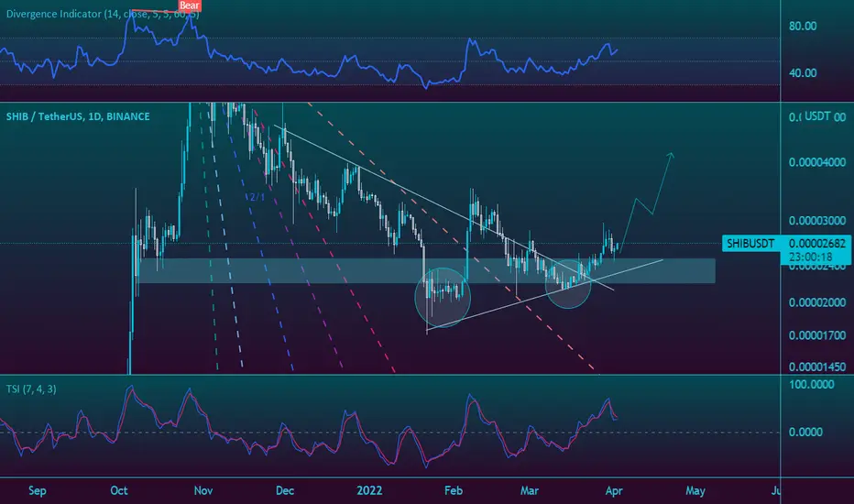This screenshot has height=504, width=854.
Task: Click the 0.00001700 price axis label
Action: (x=817, y=335)
